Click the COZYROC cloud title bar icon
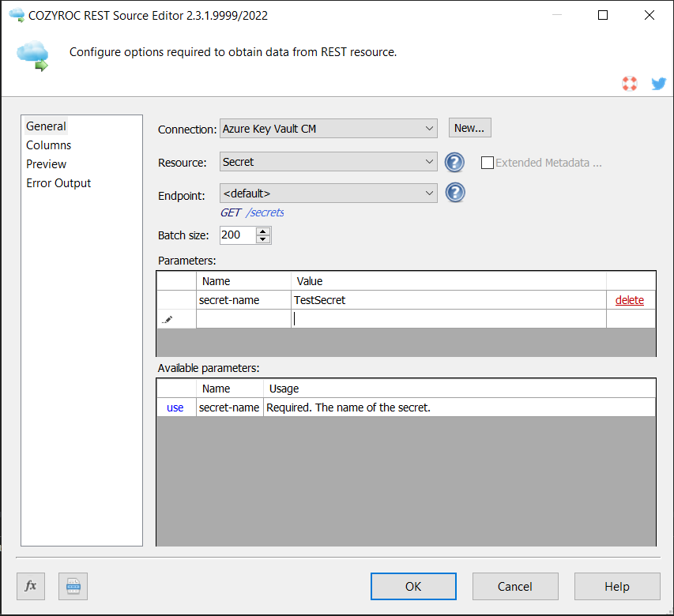The width and height of the screenshot is (674, 616). [17, 15]
